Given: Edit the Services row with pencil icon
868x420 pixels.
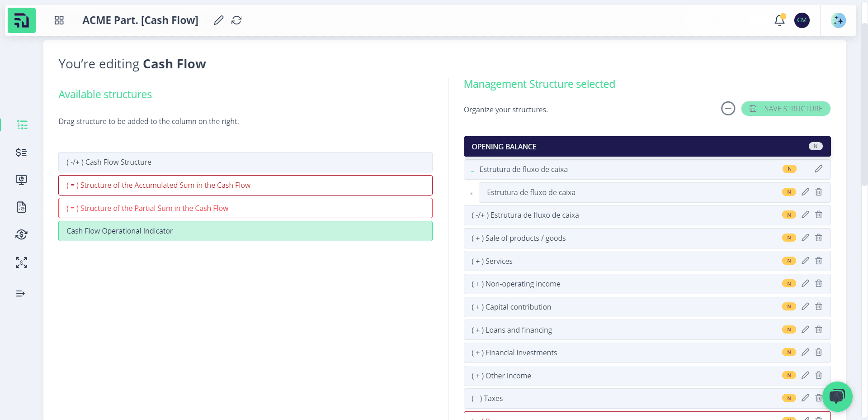Looking at the screenshot, I should tap(805, 261).
